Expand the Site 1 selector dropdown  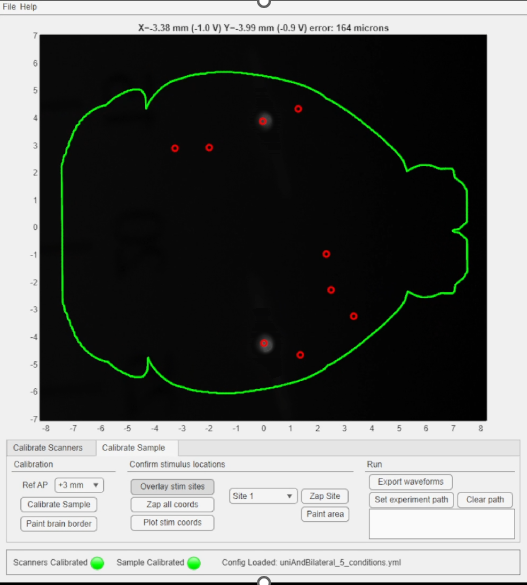pos(263,496)
